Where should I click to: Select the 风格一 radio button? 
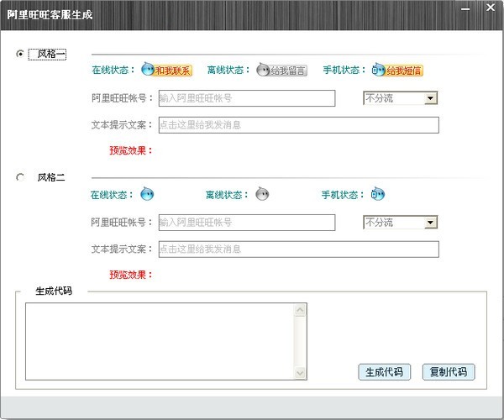[x=20, y=54]
